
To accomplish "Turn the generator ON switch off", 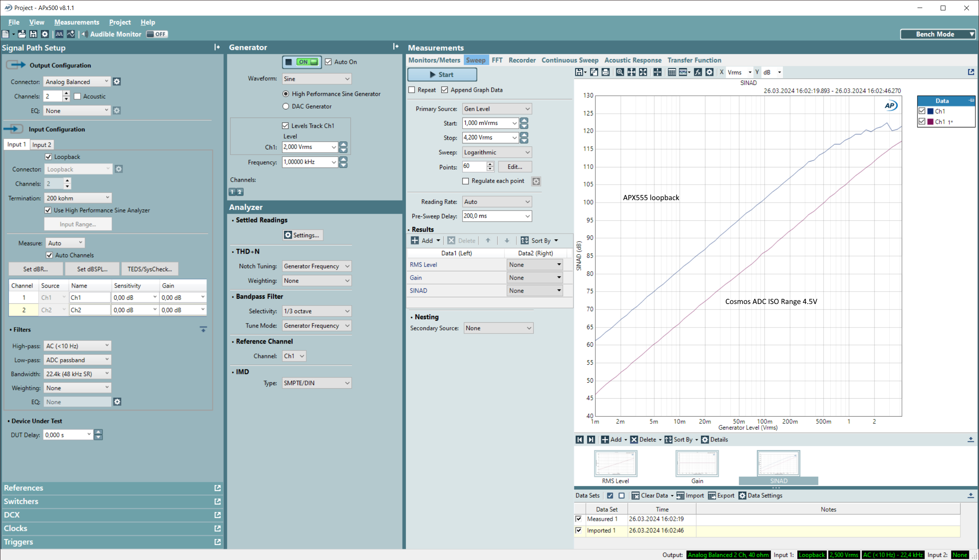I will 302,62.
